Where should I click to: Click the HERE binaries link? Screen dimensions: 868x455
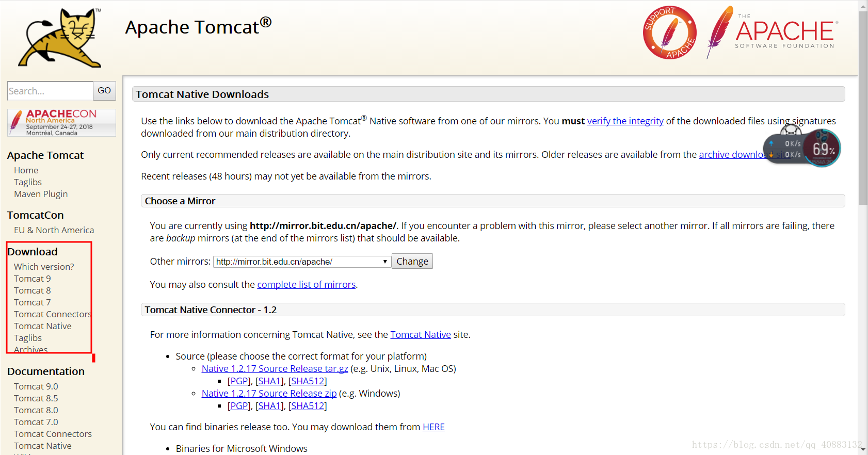click(x=433, y=427)
